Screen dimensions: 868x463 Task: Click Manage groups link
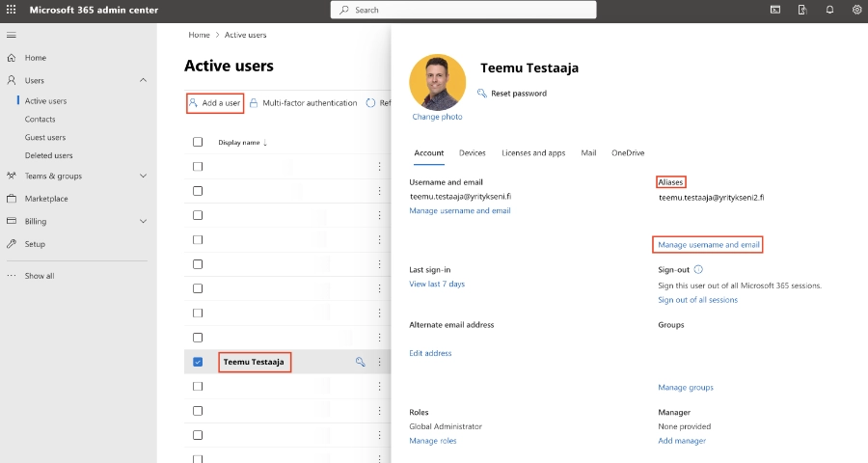(x=686, y=387)
